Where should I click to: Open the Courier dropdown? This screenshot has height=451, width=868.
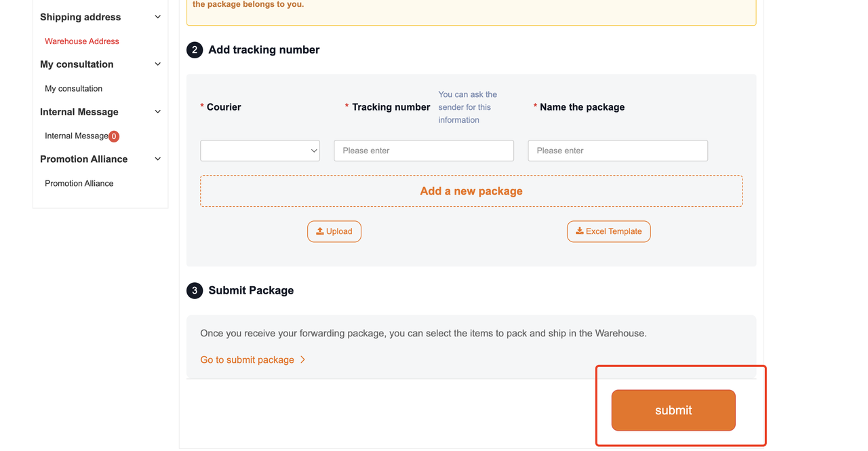point(260,151)
